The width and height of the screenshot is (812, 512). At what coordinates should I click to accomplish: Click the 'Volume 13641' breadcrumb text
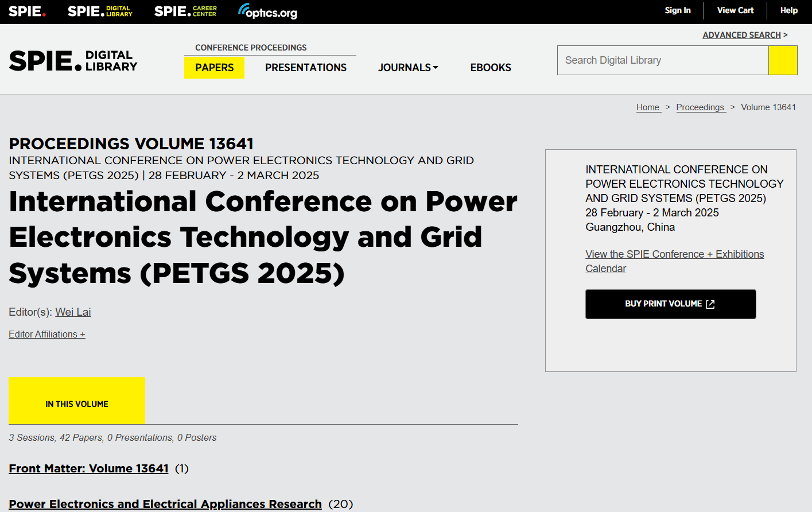[x=768, y=107]
